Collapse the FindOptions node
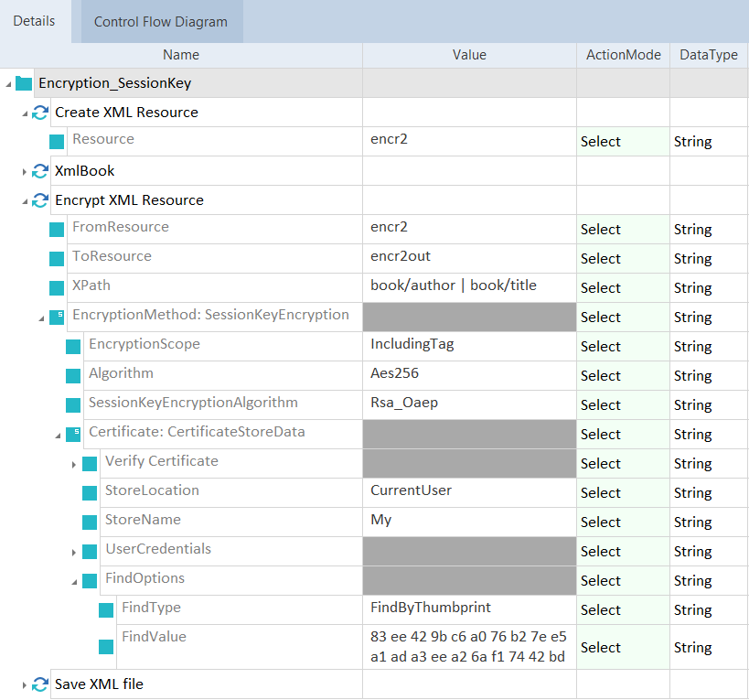The width and height of the screenshot is (749, 700). (74, 581)
